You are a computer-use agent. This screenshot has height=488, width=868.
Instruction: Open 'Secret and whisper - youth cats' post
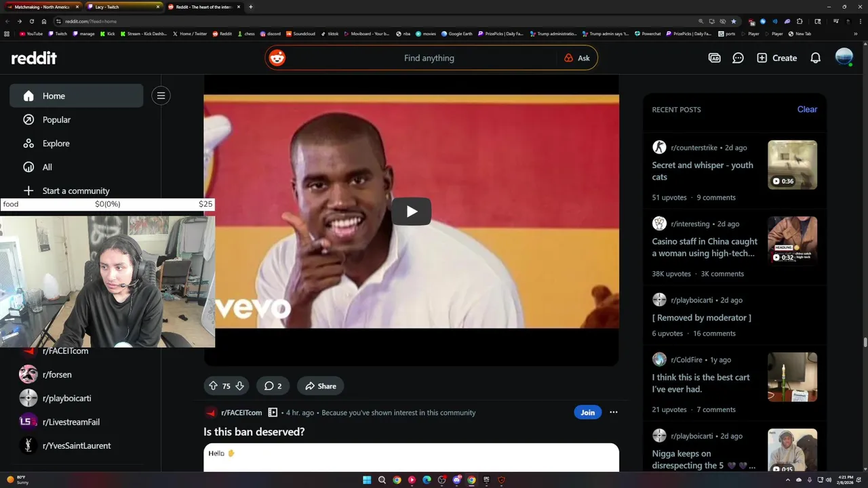tap(703, 171)
